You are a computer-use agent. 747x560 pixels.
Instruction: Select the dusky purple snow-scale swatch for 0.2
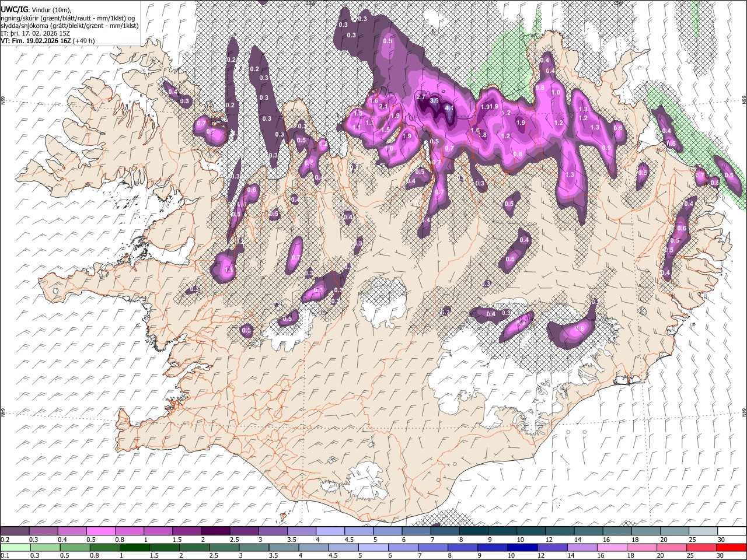click(x=15, y=531)
